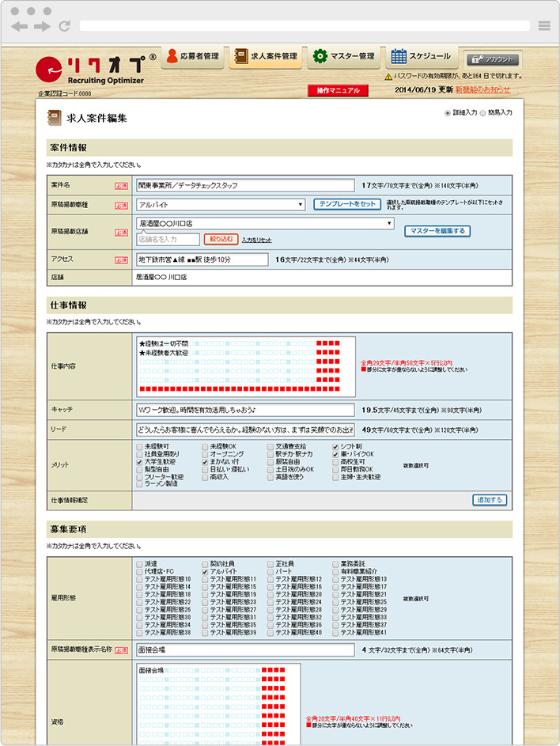
Task: Check 社員登用あり checkbox
Action: (139, 454)
